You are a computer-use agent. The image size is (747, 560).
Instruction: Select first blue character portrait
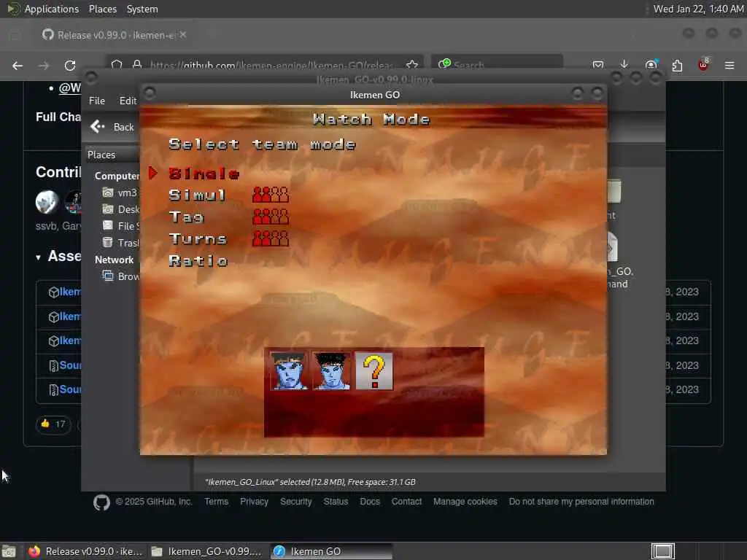(289, 371)
